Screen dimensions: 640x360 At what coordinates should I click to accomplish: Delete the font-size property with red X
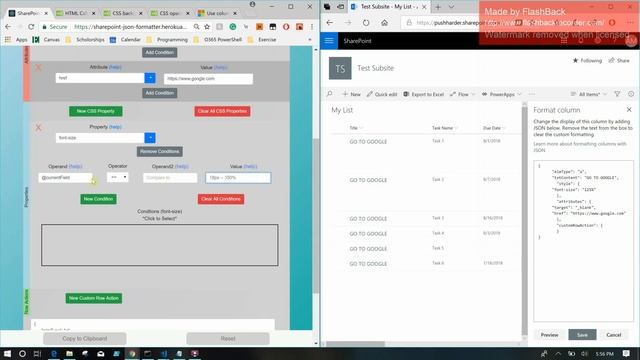(x=38, y=128)
